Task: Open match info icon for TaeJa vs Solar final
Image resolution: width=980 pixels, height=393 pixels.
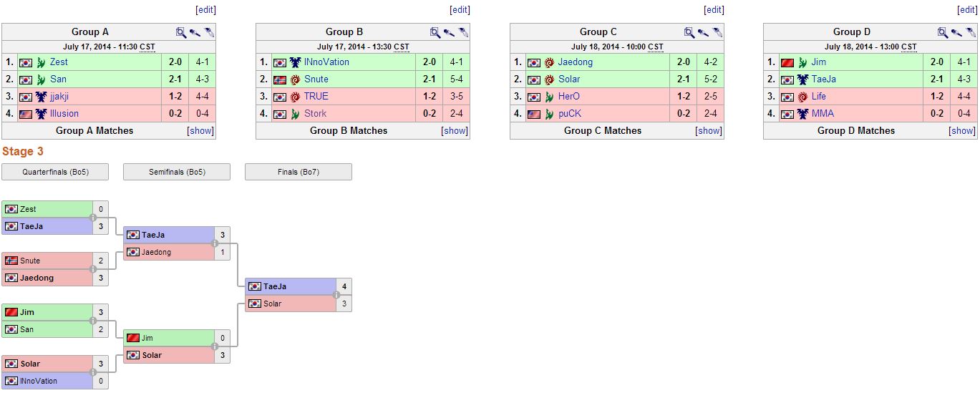Action: point(336,295)
